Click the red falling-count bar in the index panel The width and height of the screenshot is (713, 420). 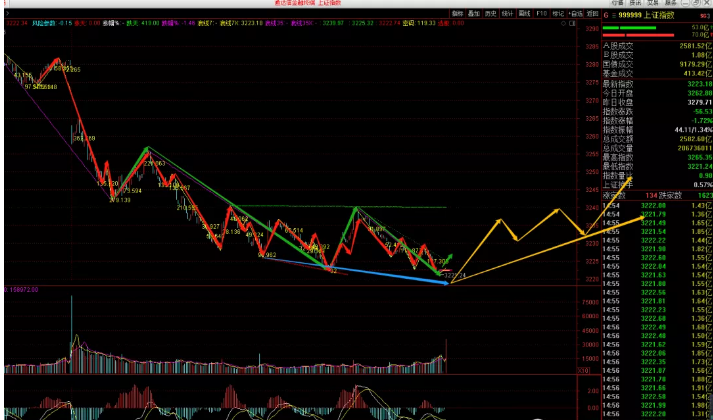pos(638,35)
